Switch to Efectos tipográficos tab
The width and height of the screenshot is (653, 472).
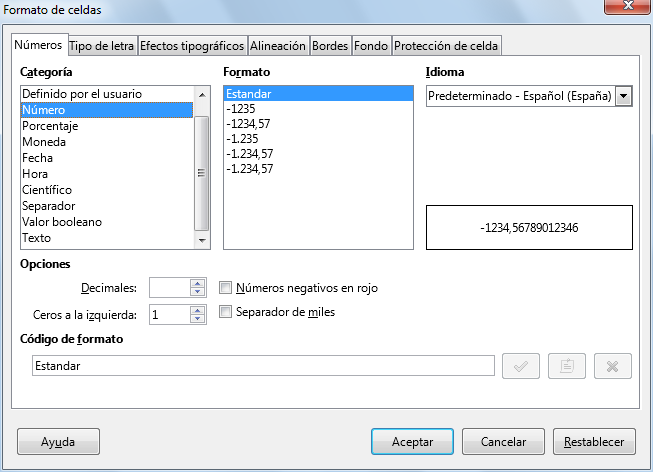click(192, 46)
